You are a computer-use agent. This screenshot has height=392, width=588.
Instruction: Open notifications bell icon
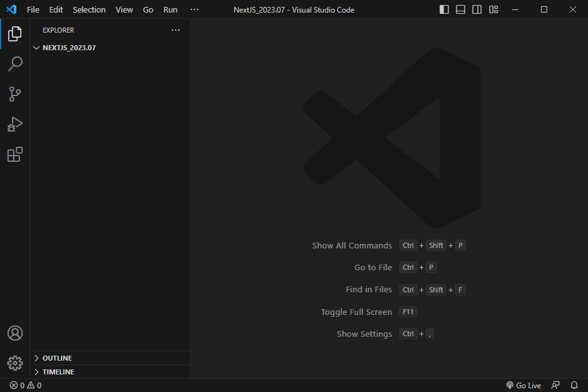pyautogui.click(x=574, y=385)
